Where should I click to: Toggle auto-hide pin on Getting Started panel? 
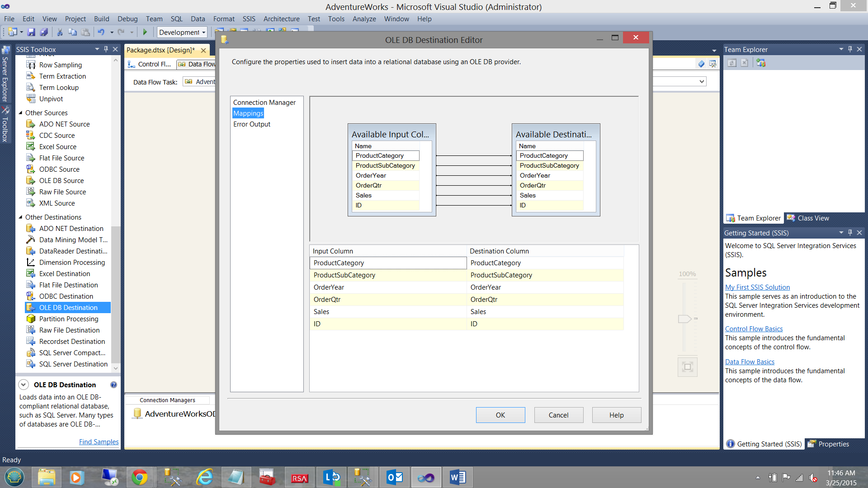(850, 233)
